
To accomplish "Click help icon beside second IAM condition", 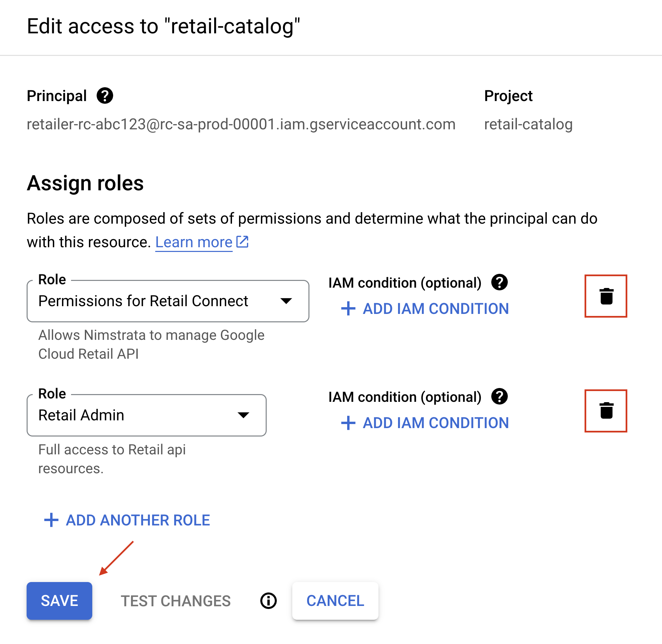I will click(499, 396).
